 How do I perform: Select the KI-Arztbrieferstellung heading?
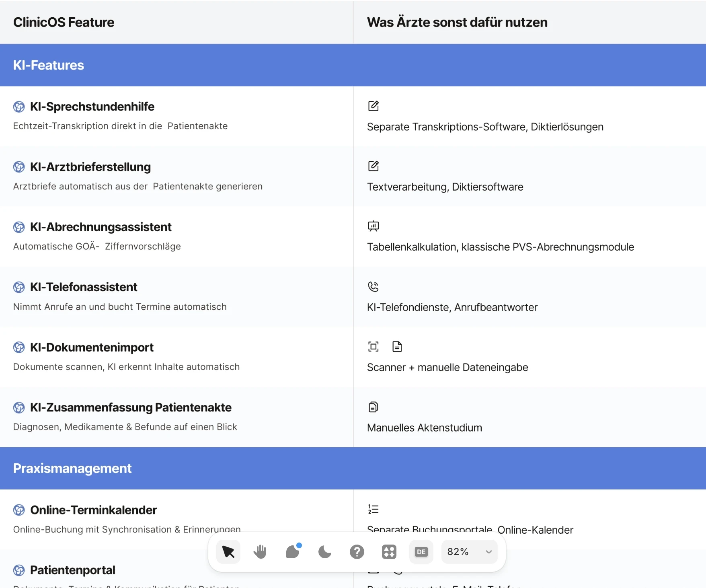pyautogui.click(x=90, y=167)
